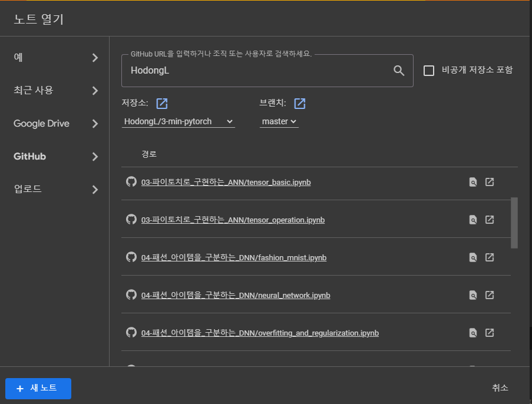This screenshot has height=404, width=532.
Task: Click GitHub logo beside tensor_operation.ipynb
Action: point(131,220)
